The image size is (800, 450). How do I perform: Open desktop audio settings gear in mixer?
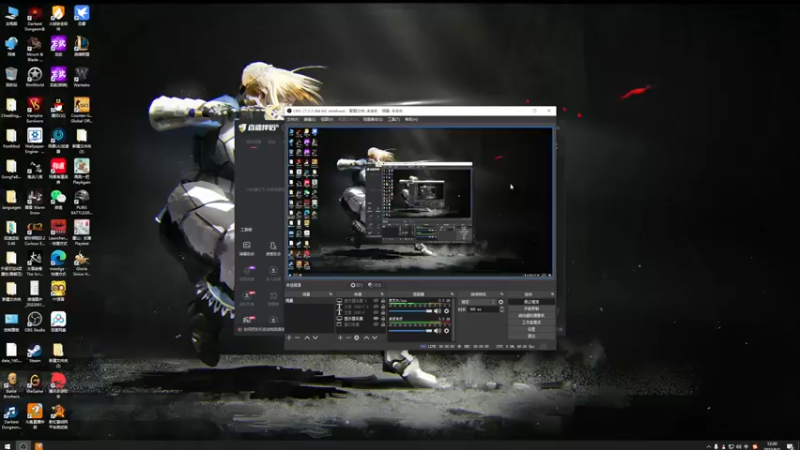446,331
